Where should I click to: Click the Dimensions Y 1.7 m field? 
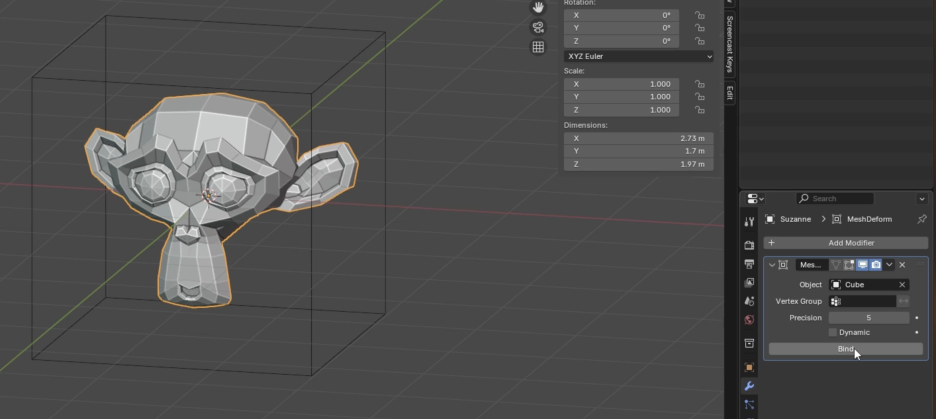coord(638,151)
